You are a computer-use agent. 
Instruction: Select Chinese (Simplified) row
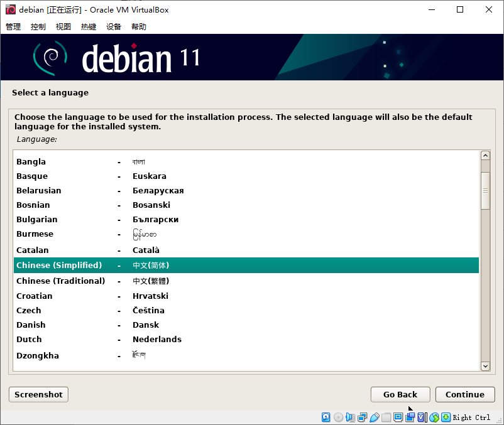pyautogui.click(x=246, y=265)
